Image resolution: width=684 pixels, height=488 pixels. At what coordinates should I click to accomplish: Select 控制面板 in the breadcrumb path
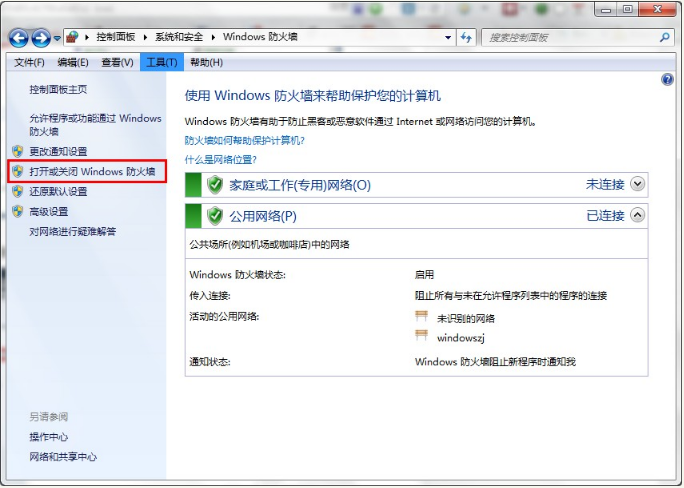pyautogui.click(x=116, y=37)
